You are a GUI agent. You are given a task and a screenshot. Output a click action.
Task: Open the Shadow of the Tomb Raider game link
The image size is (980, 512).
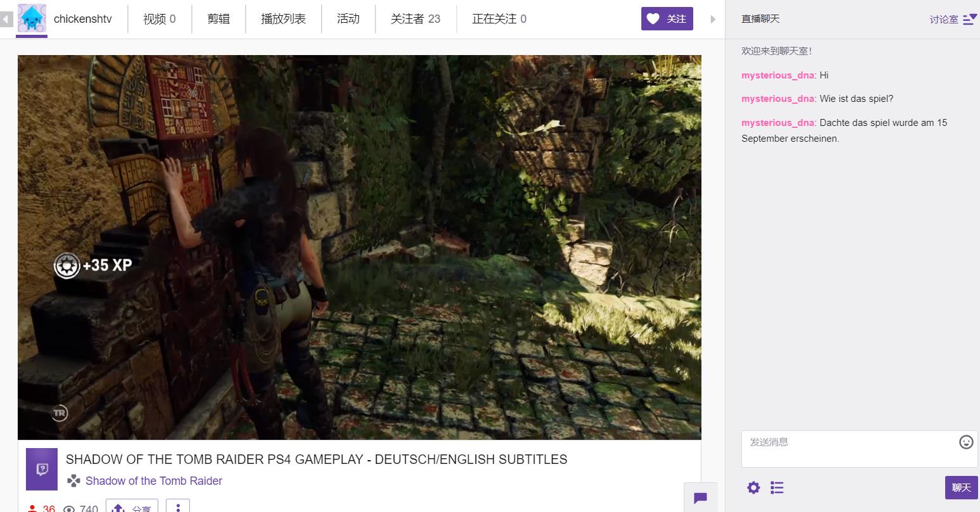click(x=154, y=481)
